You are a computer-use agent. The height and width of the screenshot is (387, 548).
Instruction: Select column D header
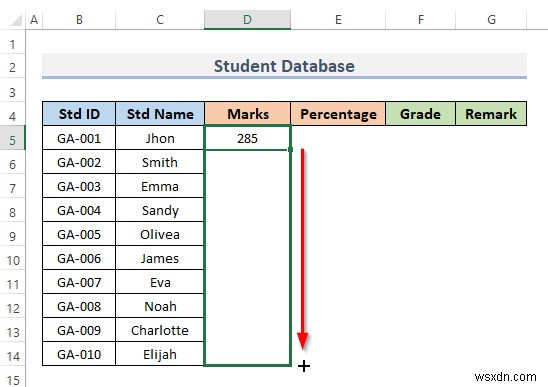tap(247, 20)
